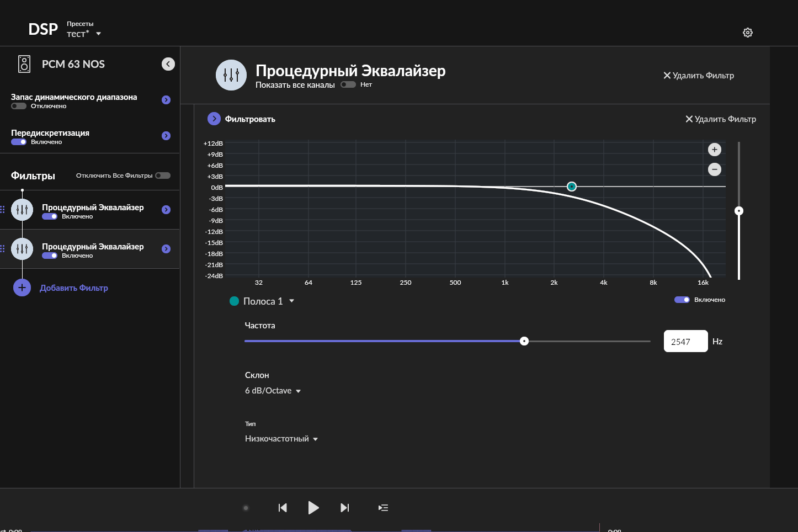
Task: Toggle the Передискретизация switch
Action: point(19,142)
